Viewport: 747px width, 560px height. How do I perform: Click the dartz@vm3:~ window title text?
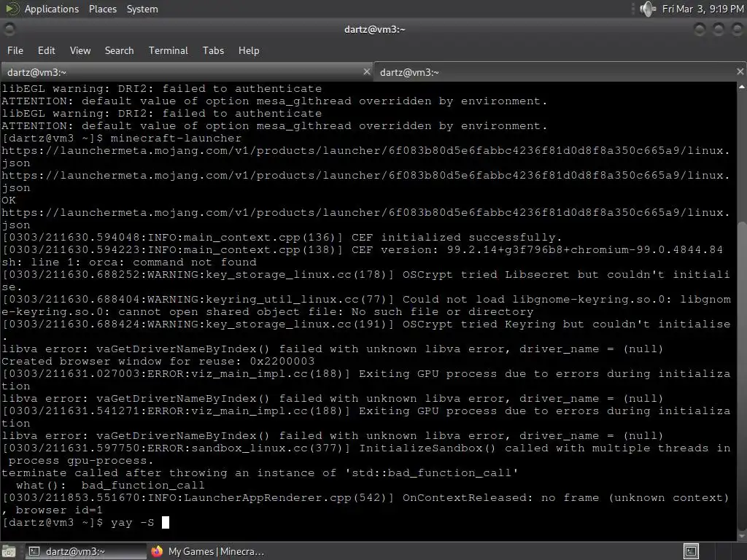[374, 29]
